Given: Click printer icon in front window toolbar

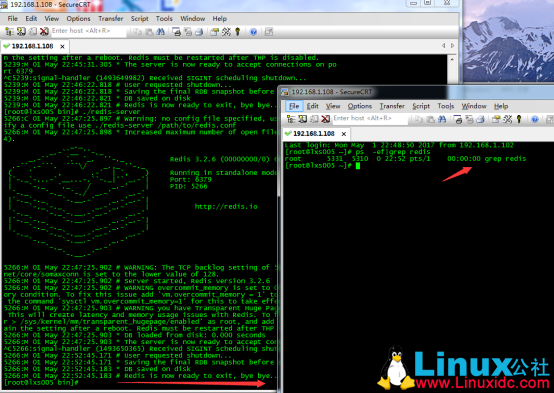Looking at the screenshot, I should pos(480,119).
